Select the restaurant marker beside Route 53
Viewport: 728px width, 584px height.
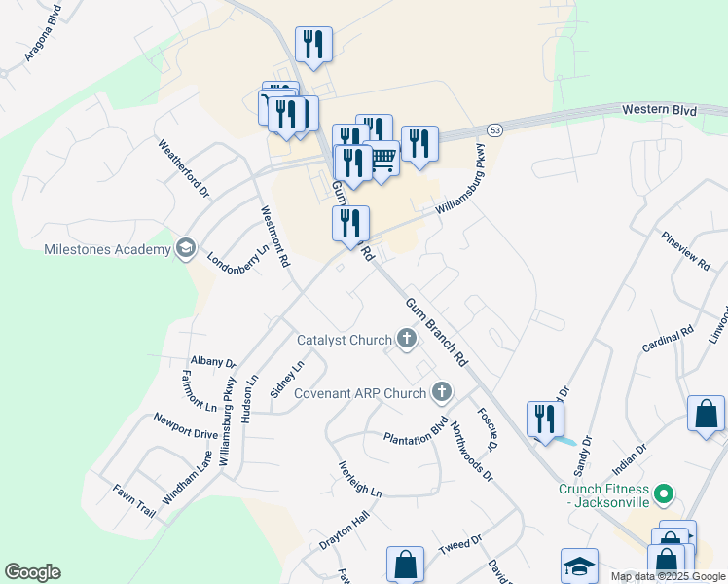419,144
